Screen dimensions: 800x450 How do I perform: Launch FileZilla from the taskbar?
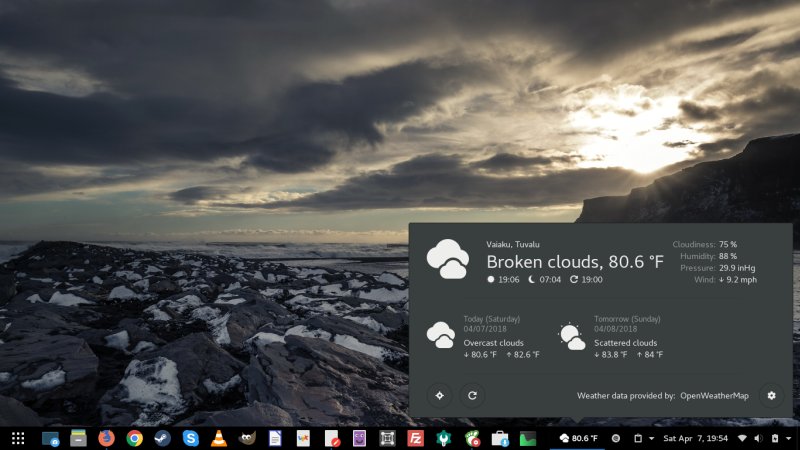pos(416,438)
